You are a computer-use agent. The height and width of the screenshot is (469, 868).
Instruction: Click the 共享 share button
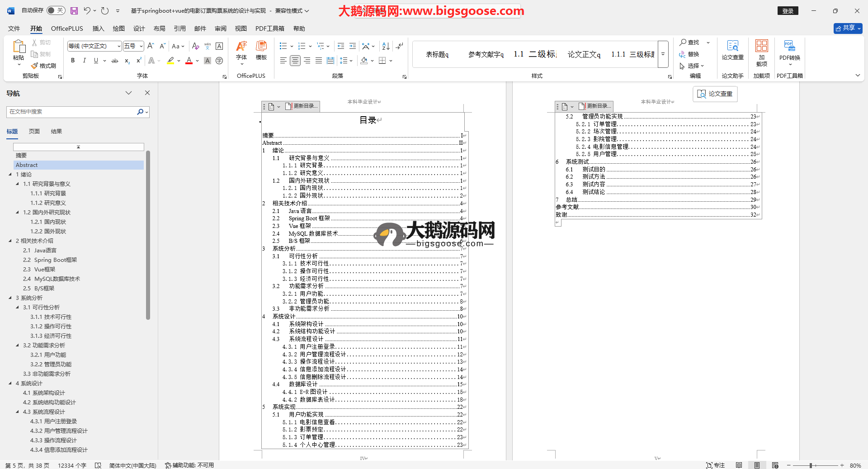[847, 28]
